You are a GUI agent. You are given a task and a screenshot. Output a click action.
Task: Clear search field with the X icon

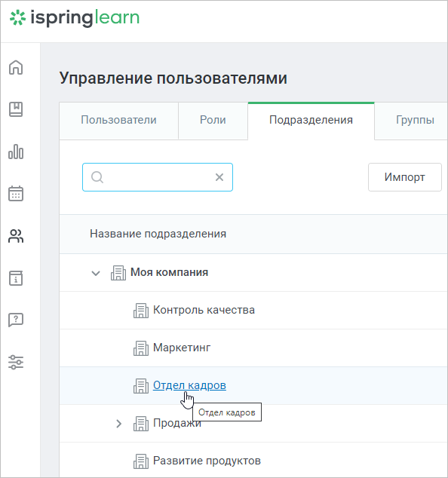coord(219,177)
